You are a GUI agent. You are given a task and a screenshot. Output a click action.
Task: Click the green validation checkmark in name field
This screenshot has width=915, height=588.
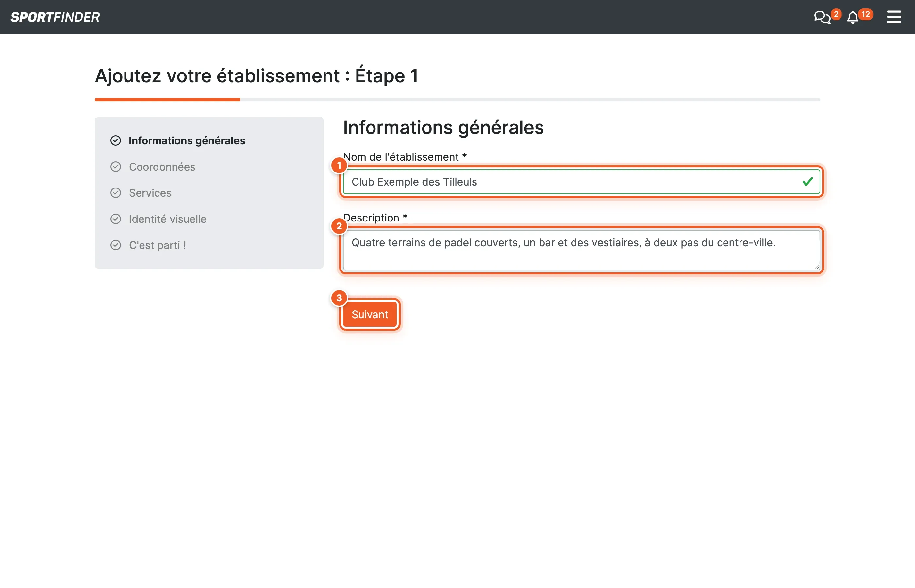click(x=807, y=182)
